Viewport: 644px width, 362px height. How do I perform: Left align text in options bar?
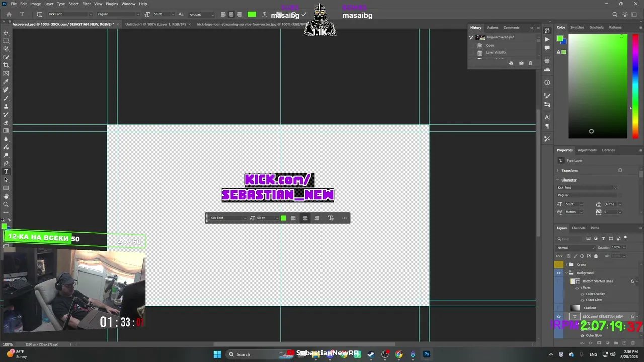pos(223,14)
